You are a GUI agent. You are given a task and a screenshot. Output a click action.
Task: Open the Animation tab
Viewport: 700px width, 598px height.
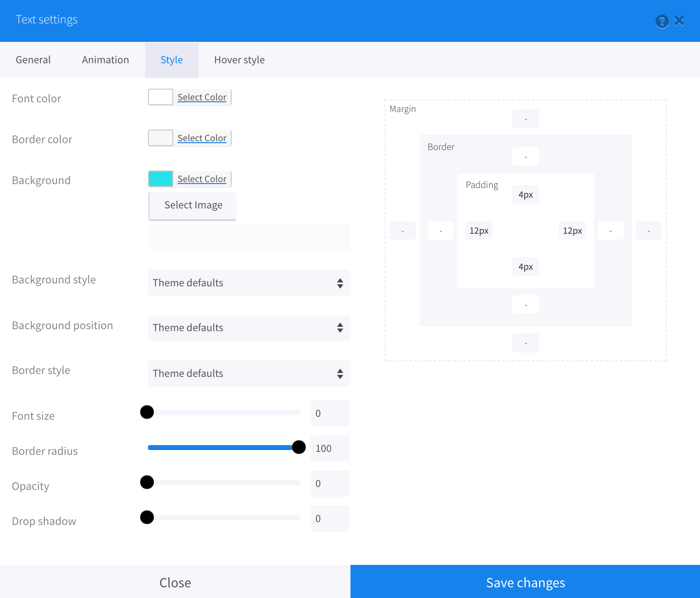(105, 60)
